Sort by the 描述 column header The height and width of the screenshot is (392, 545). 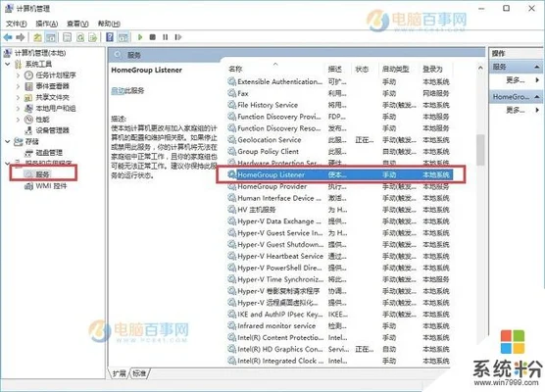point(338,69)
